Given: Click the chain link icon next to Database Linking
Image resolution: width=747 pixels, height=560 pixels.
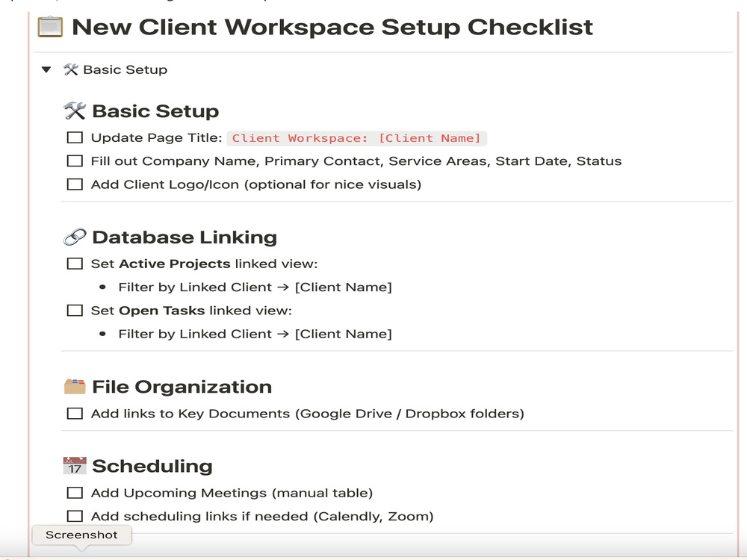Looking at the screenshot, I should pyautogui.click(x=74, y=237).
